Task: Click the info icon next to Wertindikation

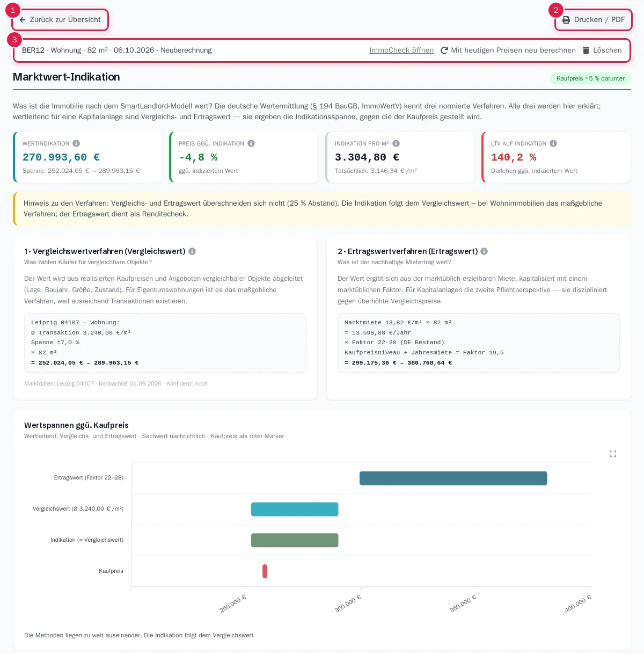Action: 76,143
